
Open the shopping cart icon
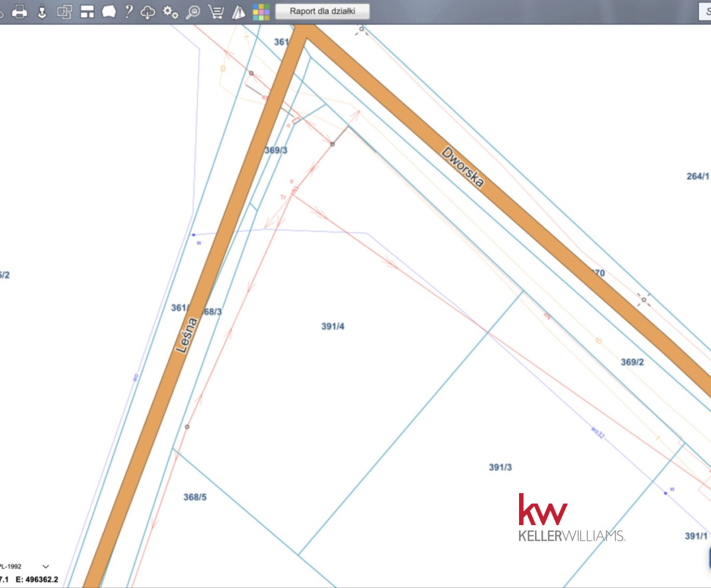[x=216, y=11]
